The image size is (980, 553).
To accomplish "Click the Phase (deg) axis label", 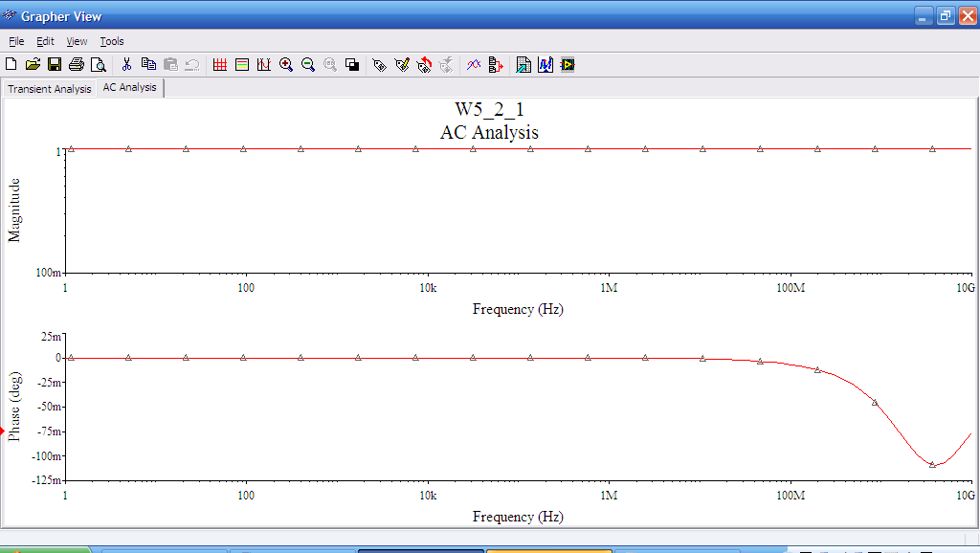I will coord(14,407).
